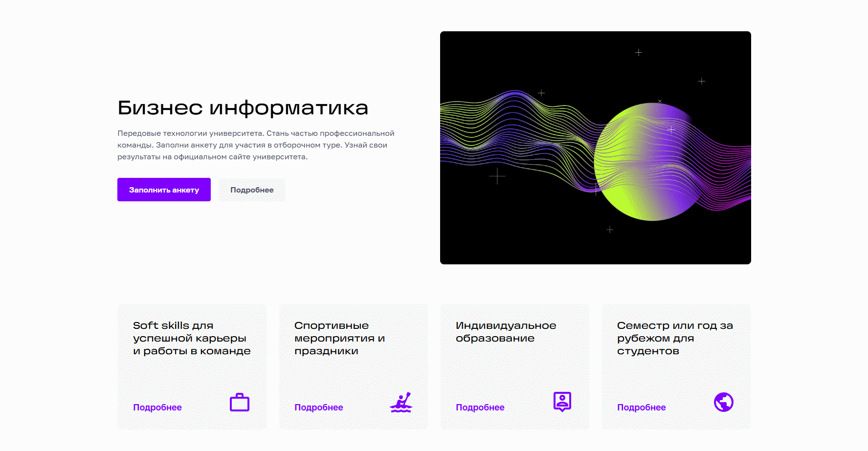The image size is (868, 451).
Task: Click the Спортивные мероприятия и праздники title
Action: (x=340, y=338)
